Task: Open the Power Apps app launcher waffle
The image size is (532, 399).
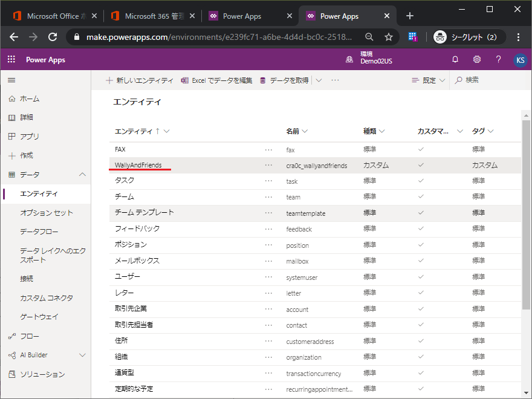Action: [11, 59]
